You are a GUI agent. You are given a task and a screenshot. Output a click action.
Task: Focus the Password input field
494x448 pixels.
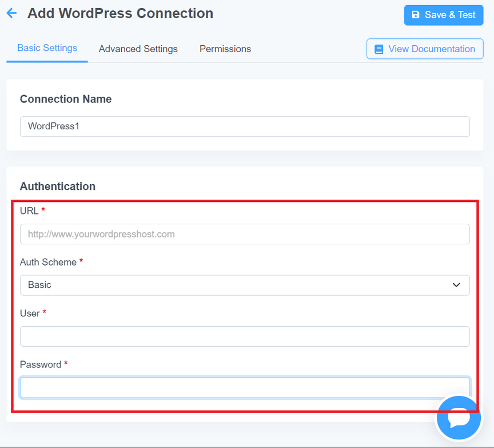click(245, 387)
